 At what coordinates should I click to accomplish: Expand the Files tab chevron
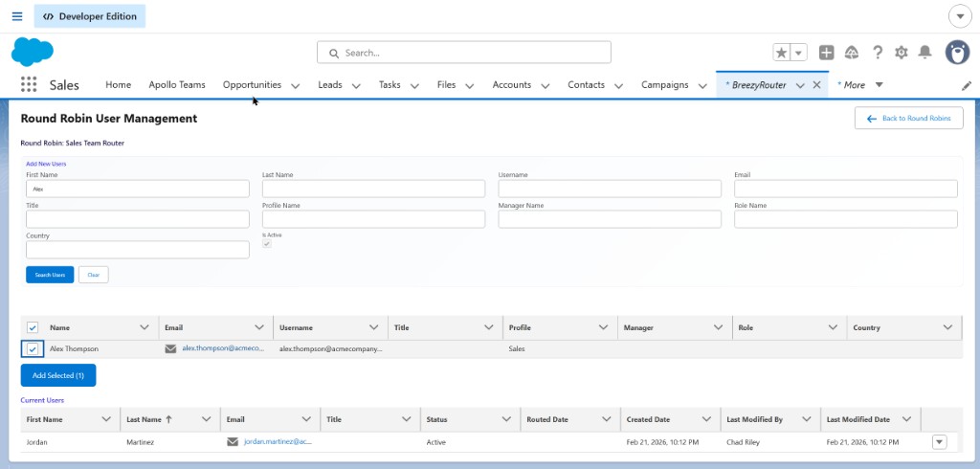470,86
